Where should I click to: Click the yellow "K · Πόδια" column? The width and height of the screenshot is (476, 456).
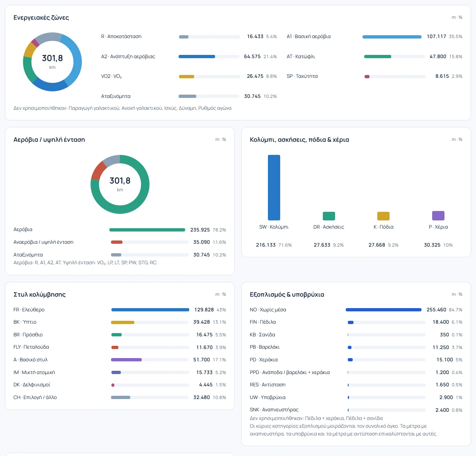(x=383, y=216)
